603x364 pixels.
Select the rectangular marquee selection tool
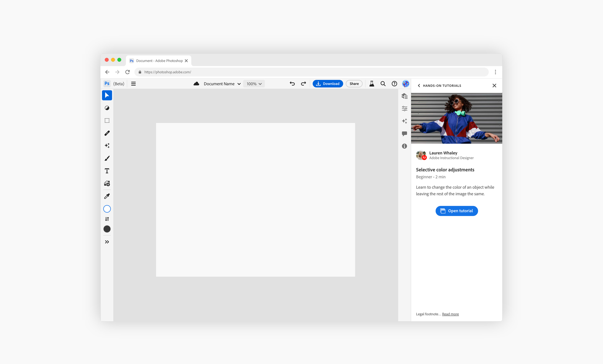pyautogui.click(x=107, y=121)
